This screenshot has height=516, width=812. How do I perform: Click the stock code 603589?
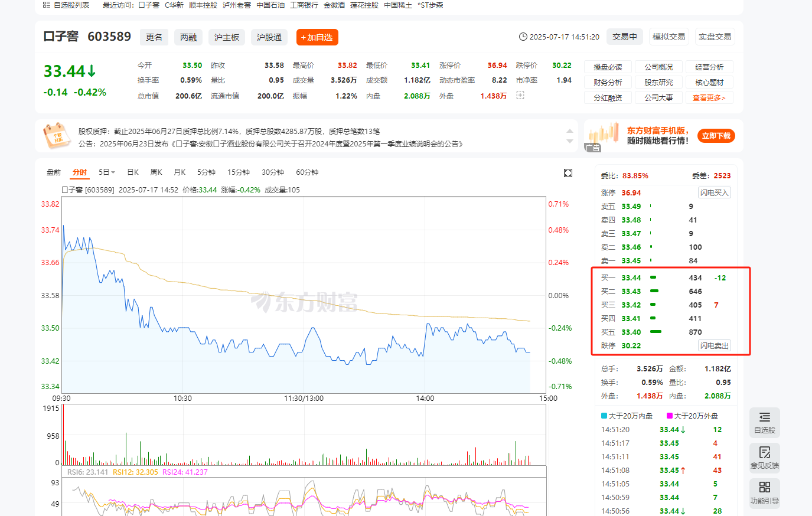[109, 37]
